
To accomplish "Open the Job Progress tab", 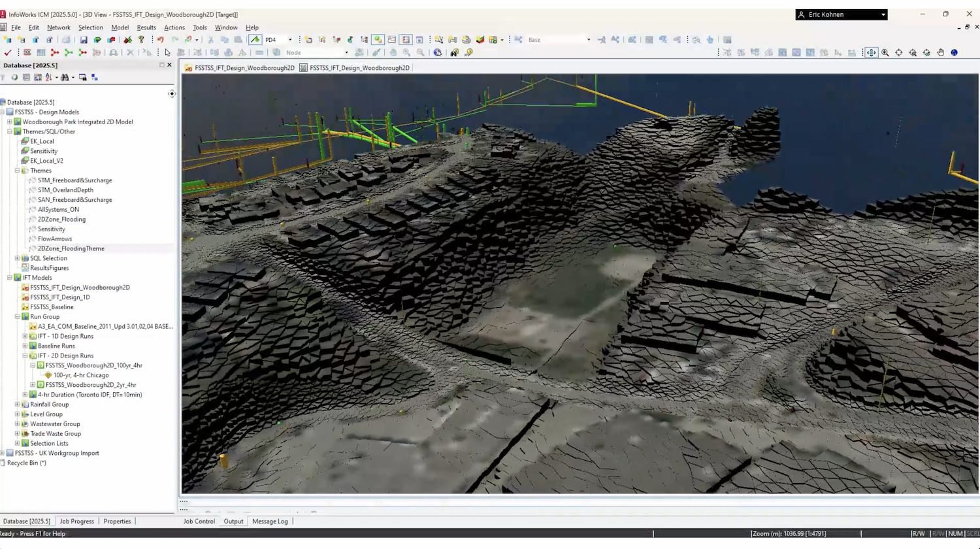I will [76, 522].
